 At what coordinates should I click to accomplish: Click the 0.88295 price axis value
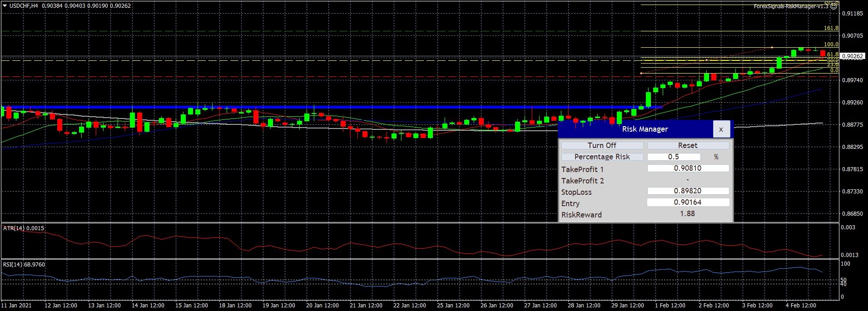tap(853, 147)
